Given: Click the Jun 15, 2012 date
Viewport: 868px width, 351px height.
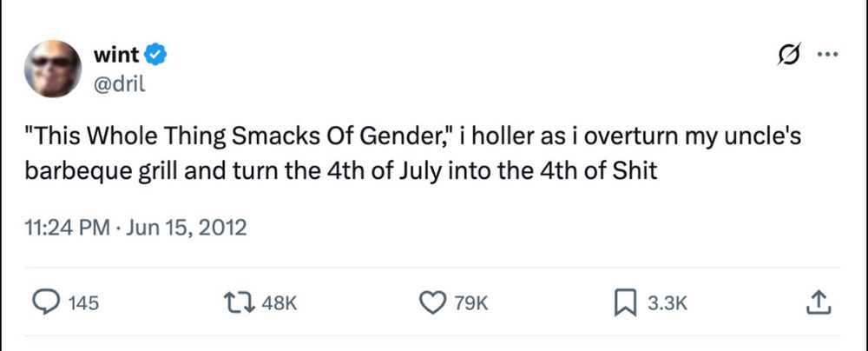Looking at the screenshot, I should click(187, 229).
